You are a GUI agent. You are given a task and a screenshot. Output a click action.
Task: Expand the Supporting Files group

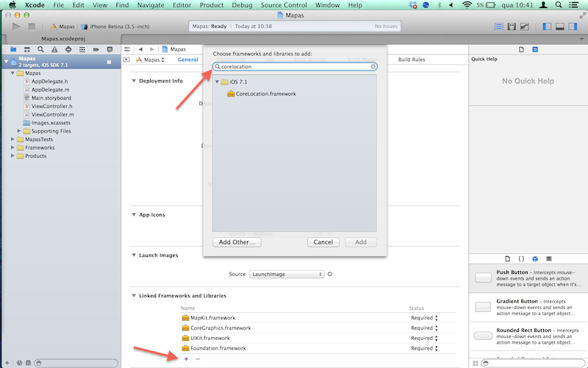19,131
